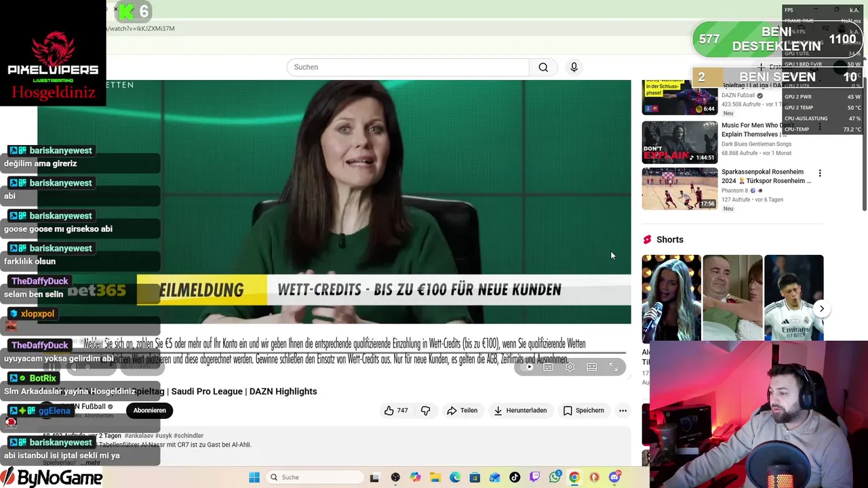
Task: Open the Teilen share dialog
Action: pyautogui.click(x=462, y=411)
